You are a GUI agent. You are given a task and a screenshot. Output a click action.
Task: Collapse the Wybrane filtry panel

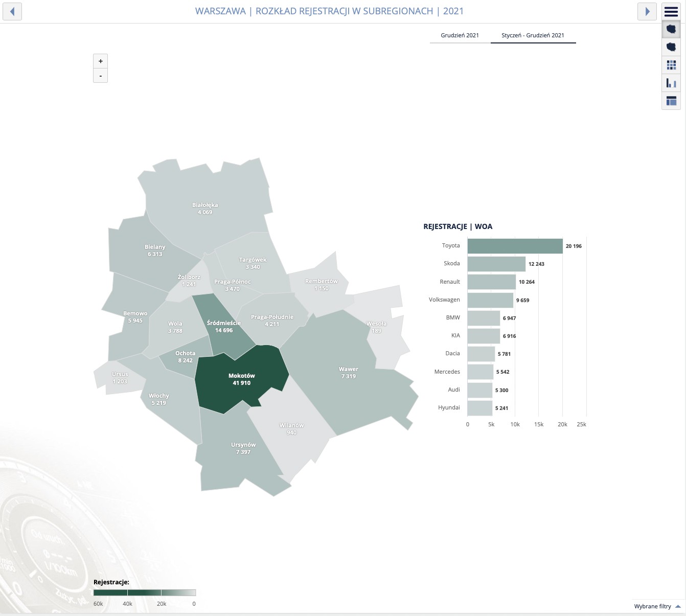point(658,606)
